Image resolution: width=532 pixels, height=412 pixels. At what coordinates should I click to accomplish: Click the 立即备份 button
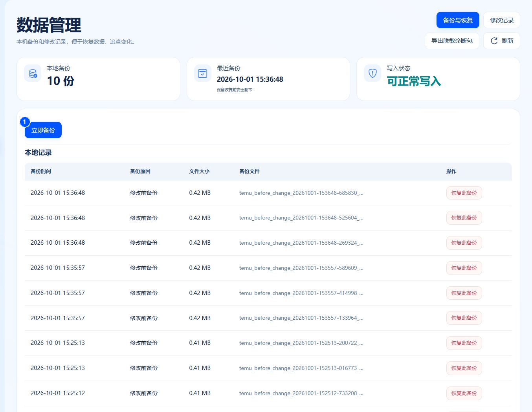pyautogui.click(x=43, y=130)
